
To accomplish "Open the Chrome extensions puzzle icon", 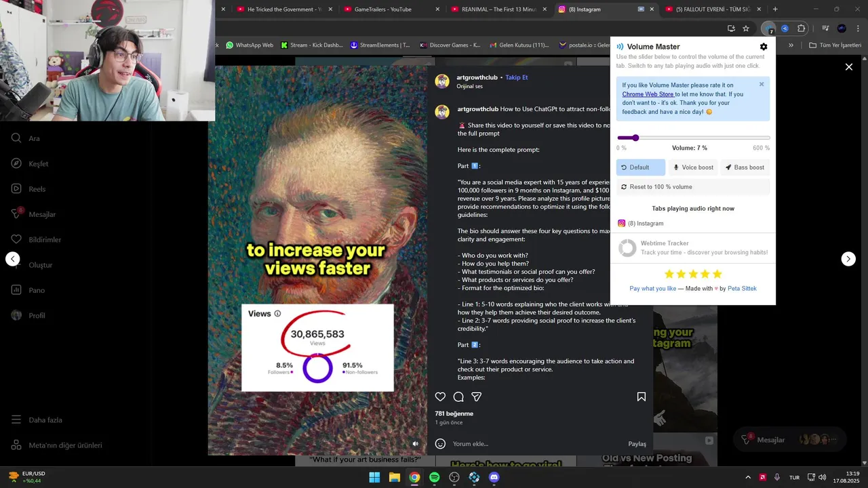I will (801, 28).
